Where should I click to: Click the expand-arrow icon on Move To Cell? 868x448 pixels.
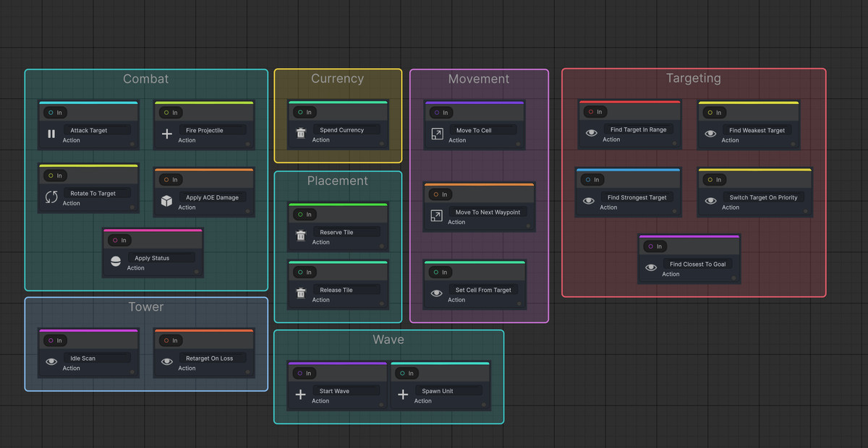437,134
